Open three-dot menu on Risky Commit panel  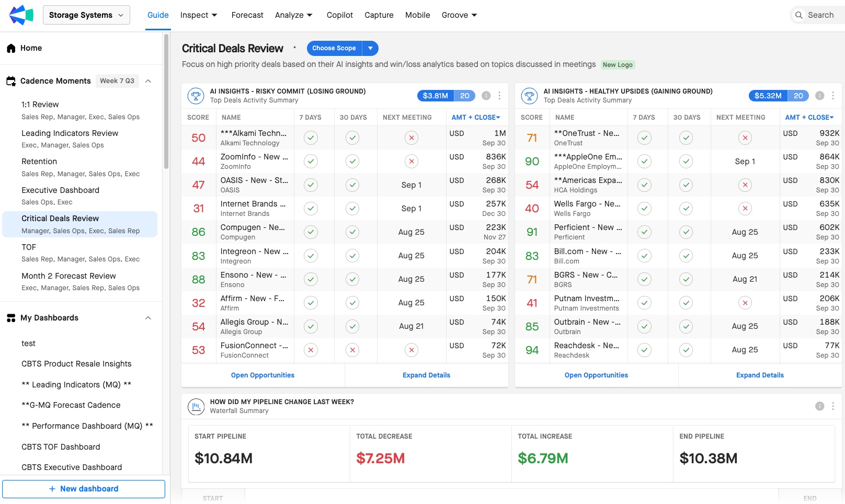click(x=499, y=96)
